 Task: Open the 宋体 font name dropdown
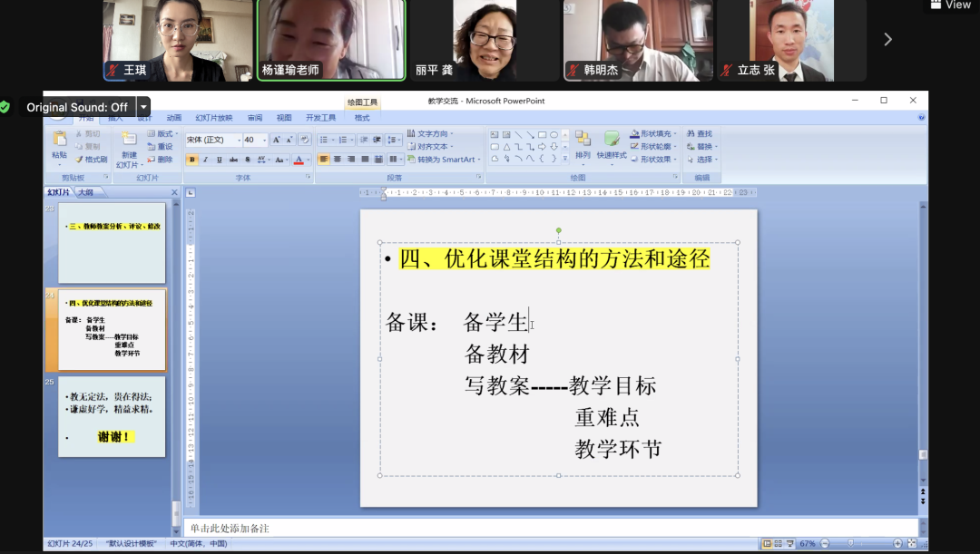click(239, 140)
